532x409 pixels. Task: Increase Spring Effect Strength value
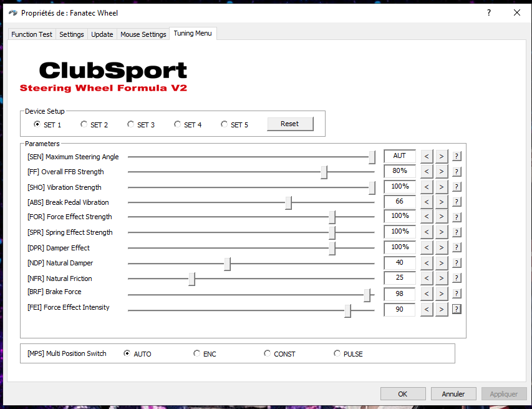coord(442,232)
